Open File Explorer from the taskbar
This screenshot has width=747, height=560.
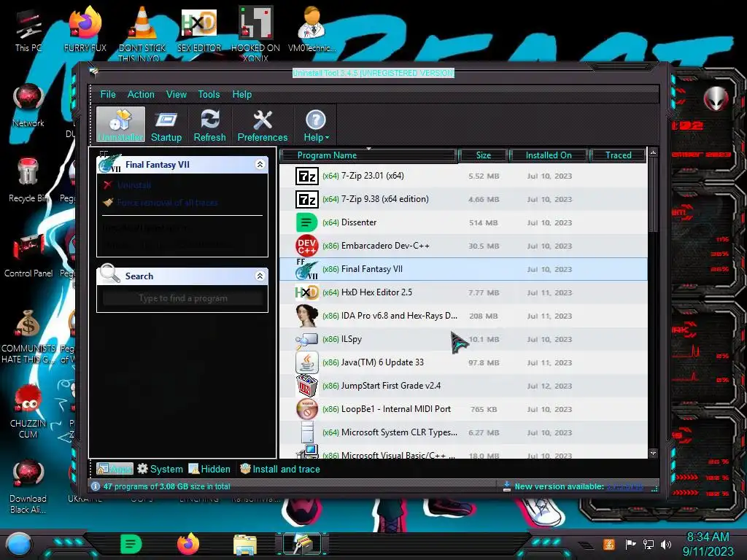click(245, 544)
